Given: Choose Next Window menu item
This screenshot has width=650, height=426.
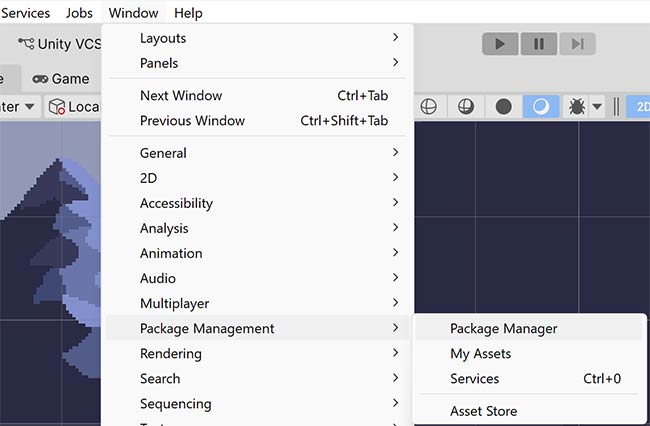Looking at the screenshot, I should click(x=257, y=95).
